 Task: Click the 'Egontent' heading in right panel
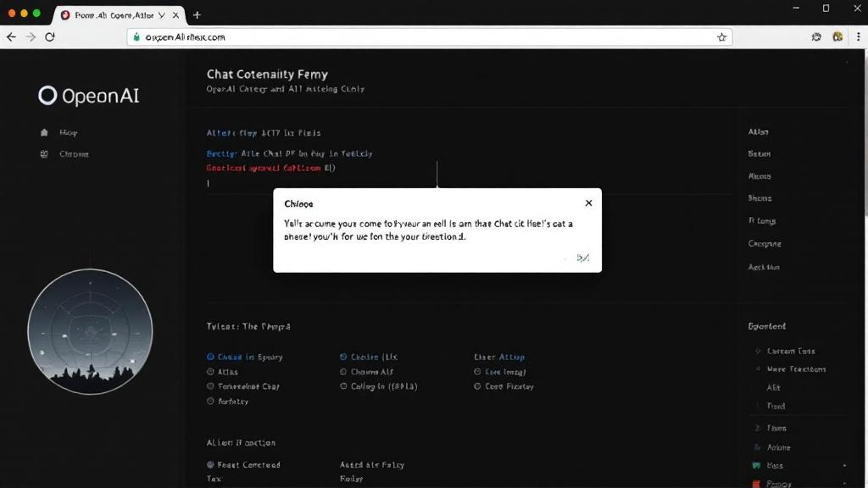pos(766,326)
